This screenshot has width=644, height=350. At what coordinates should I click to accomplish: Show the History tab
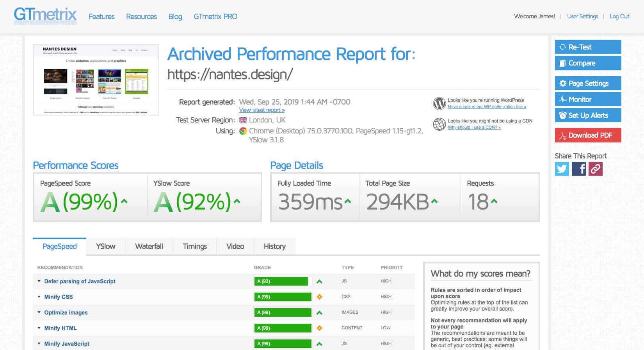coord(275,247)
